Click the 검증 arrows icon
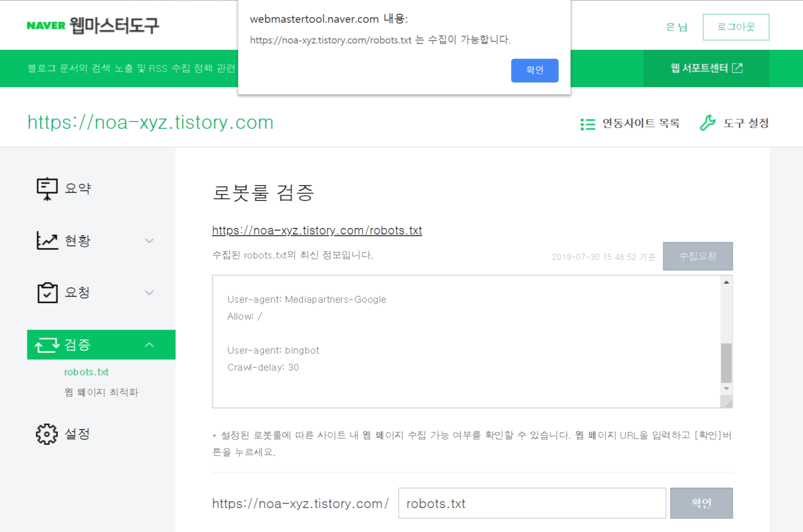The width and height of the screenshot is (803, 532). coord(47,345)
